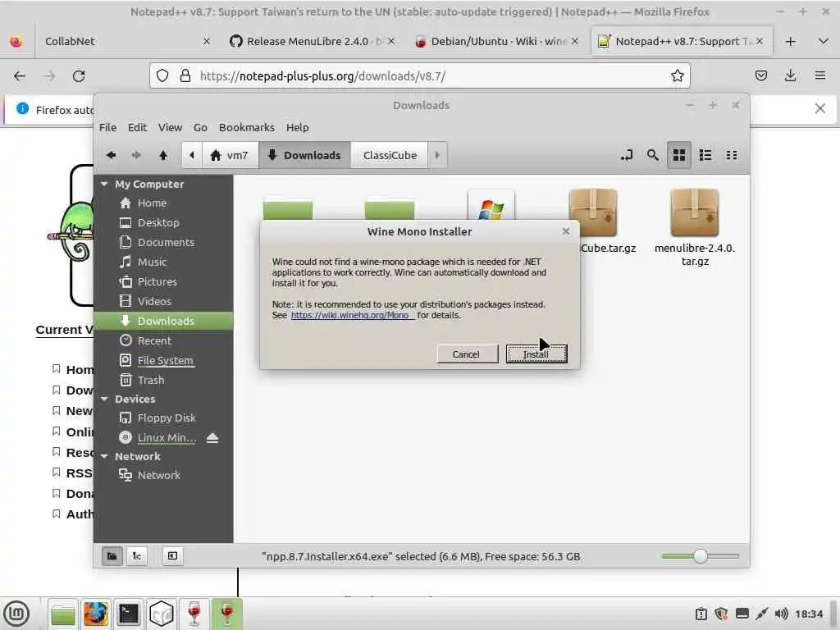Switch to list view
This screenshot has width=840, height=630.
(x=705, y=155)
